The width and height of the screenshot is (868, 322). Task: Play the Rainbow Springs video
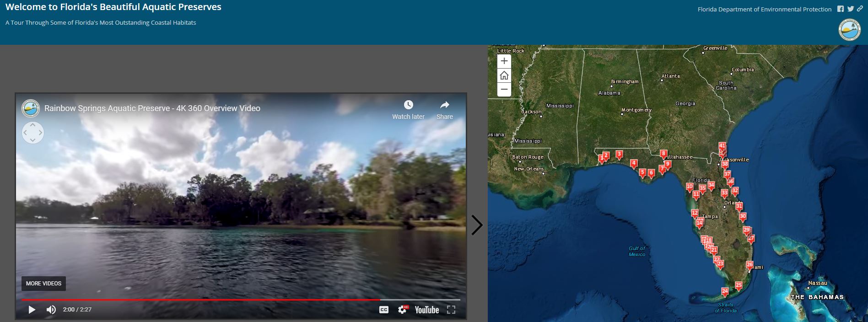32,310
